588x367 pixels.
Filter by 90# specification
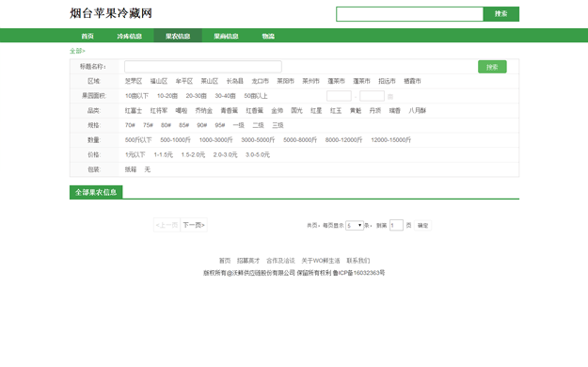(x=201, y=125)
